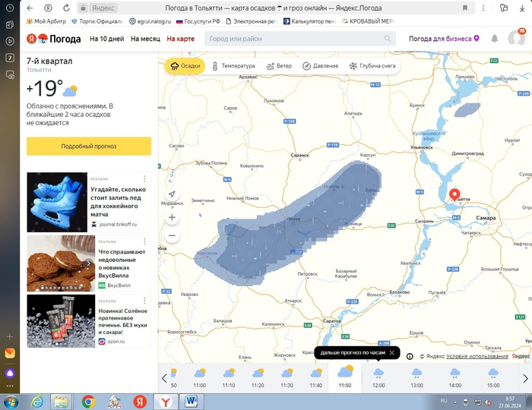Select the 11:00 timeline marker
This screenshot has width=532, height=410.
click(199, 378)
